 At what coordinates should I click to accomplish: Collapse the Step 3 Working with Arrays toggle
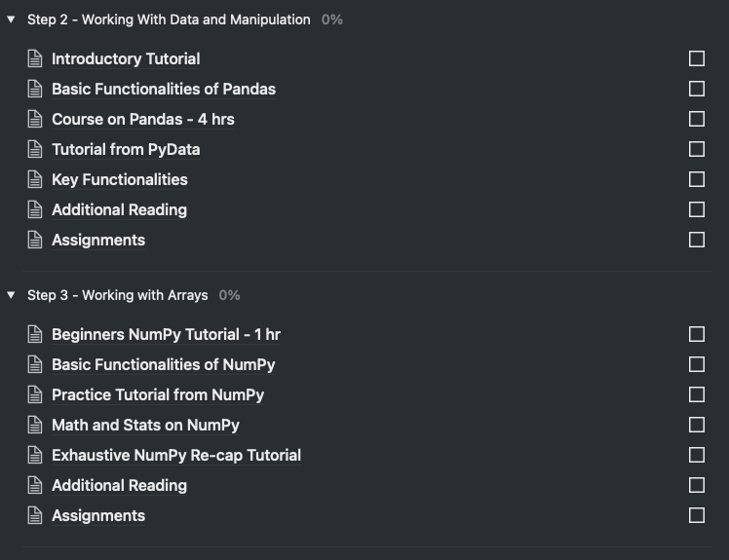[11, 295]
